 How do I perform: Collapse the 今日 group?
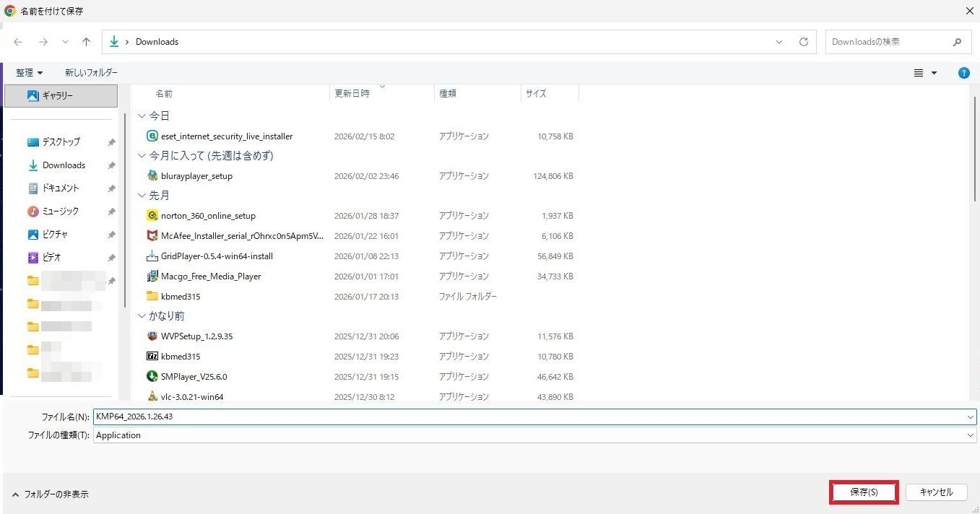142,116
